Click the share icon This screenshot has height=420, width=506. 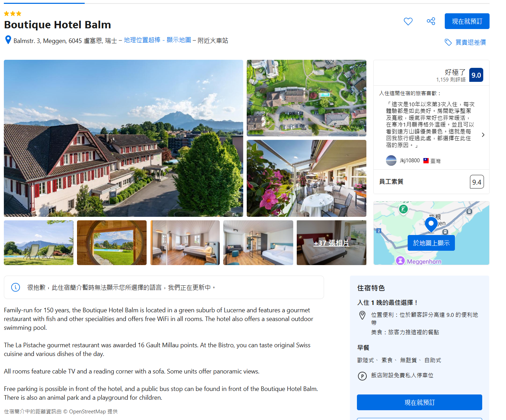[431, 21]
